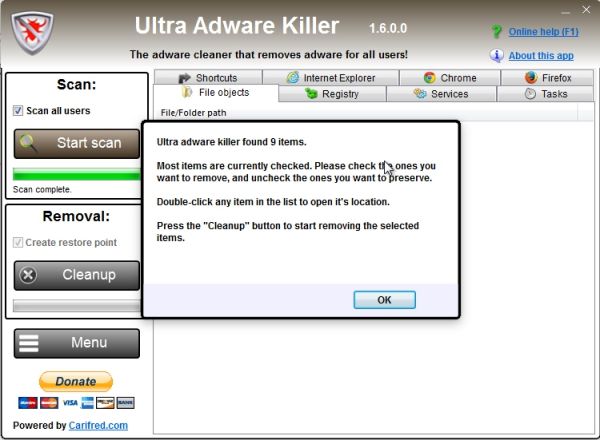The height and width of the screenshot is (440, 600).
Task: Minimize the Ultra Adware Killer window
Action: [566, 12]
